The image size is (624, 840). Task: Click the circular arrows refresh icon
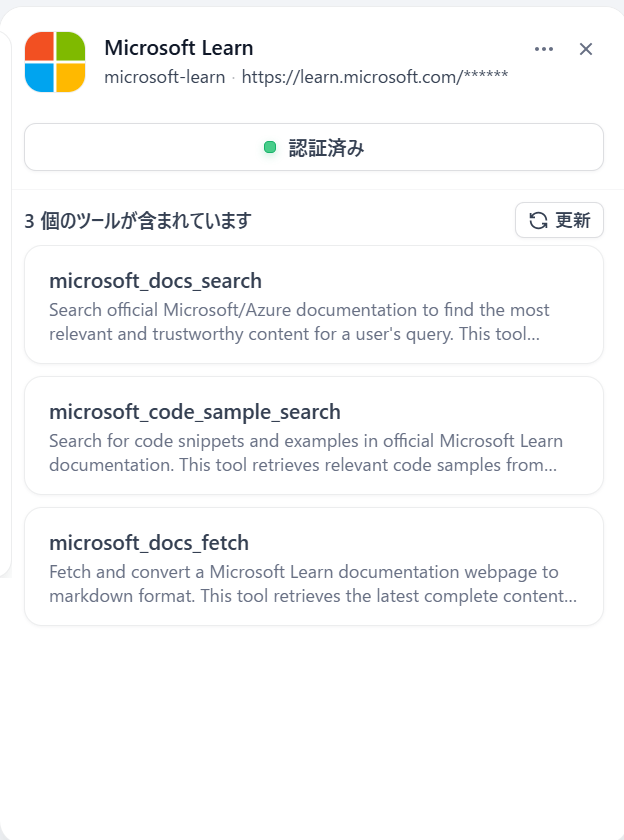(538, 221)
